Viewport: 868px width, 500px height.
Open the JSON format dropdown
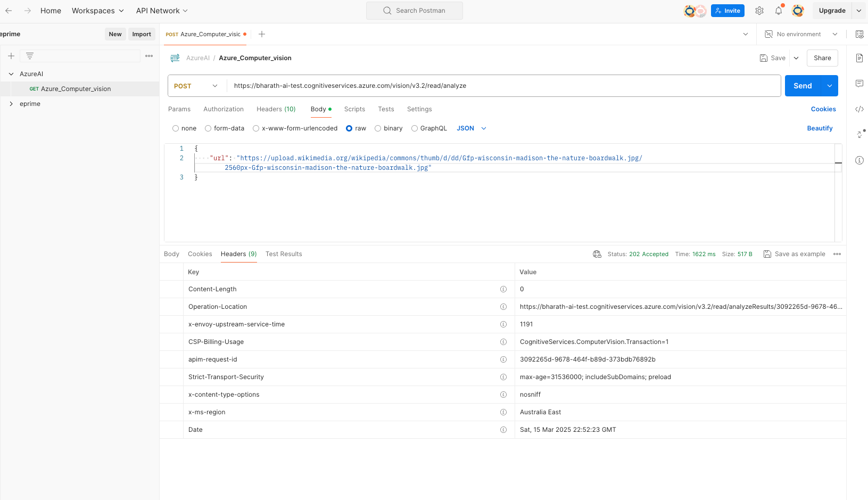pyautogui.click(x=472, y=128)
